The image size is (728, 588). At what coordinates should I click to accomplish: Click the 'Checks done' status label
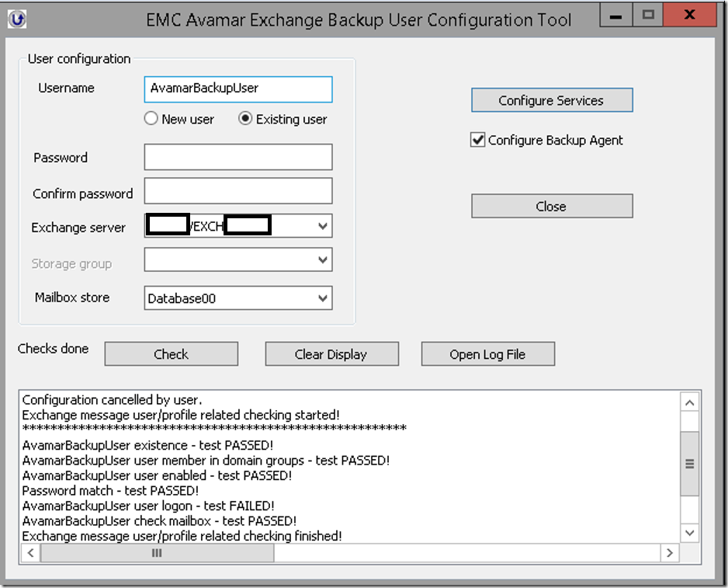coord(53,349)
